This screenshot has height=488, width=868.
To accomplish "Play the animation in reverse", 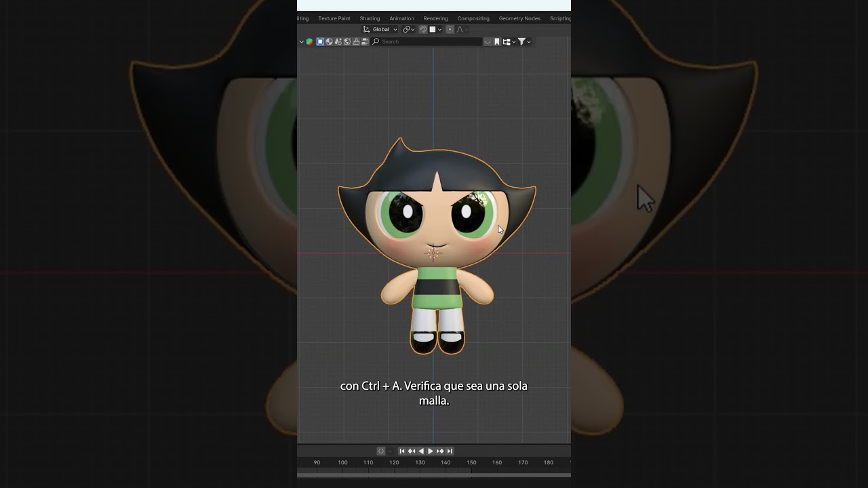I will click(421, 451).
